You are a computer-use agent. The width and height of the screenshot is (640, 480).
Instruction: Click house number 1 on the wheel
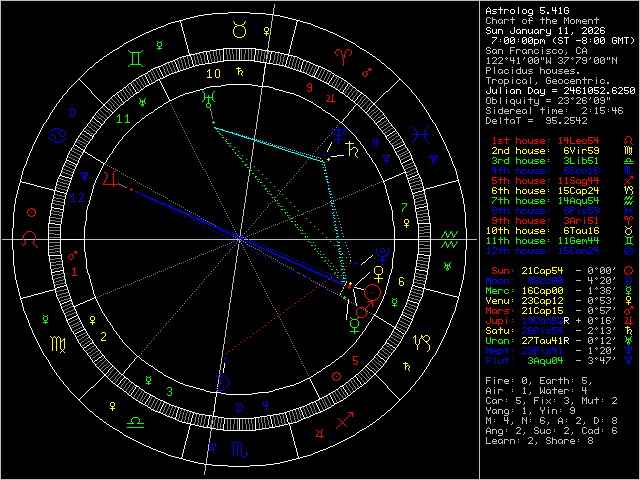74,272
